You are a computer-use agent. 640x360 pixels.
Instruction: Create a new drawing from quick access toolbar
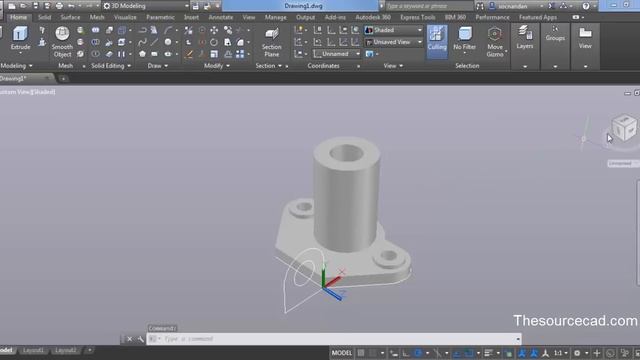(x=12, y=6)
